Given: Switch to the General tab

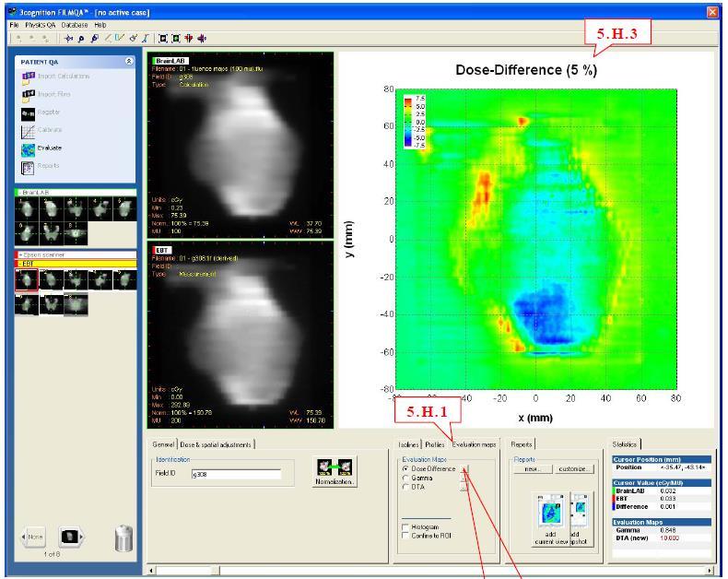Looking at the screenshot, I should coord(163,444).
